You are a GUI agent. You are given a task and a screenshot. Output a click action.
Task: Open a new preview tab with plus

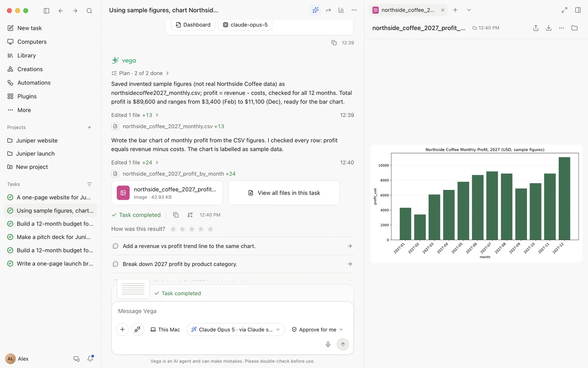tap(455, 10)
